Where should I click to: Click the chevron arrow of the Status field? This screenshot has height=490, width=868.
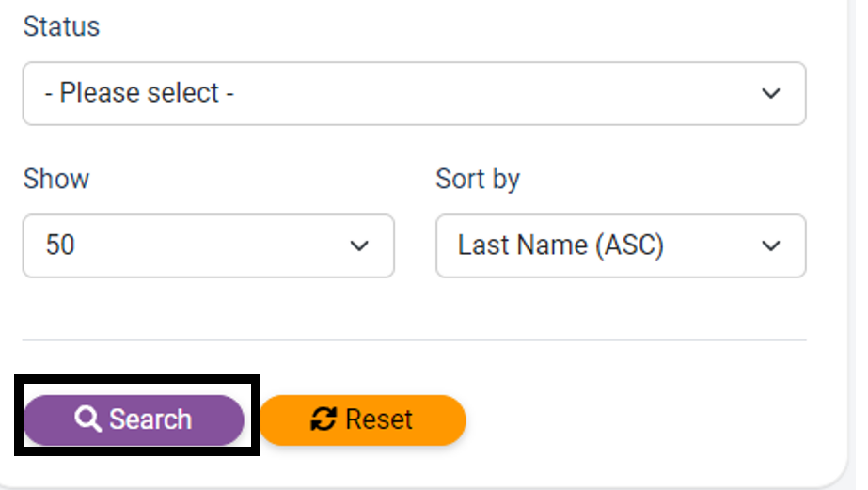click(x=771, y=93)
